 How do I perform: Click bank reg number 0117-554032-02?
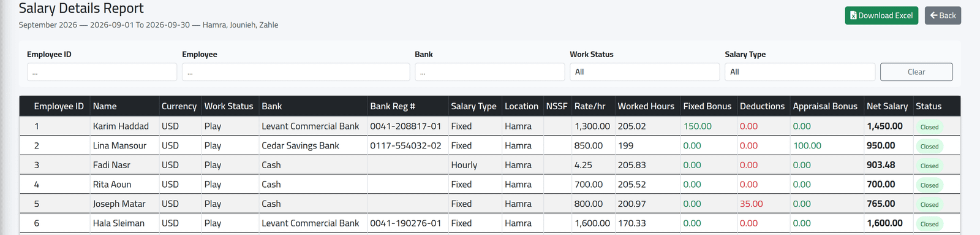(x=405, y=145)
